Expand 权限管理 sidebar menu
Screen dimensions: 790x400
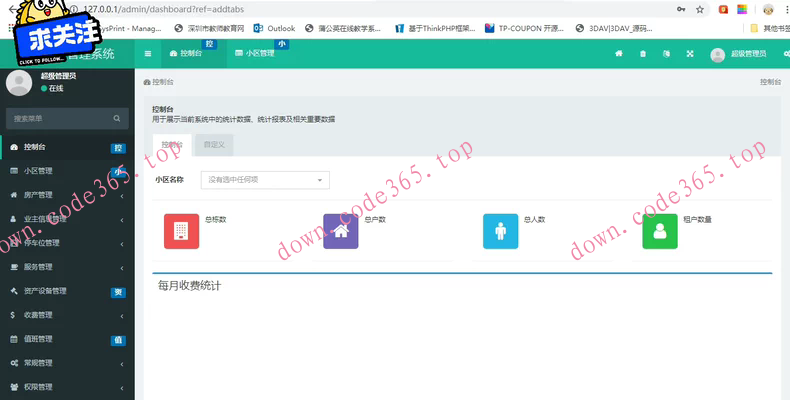(x=68, y=387)
